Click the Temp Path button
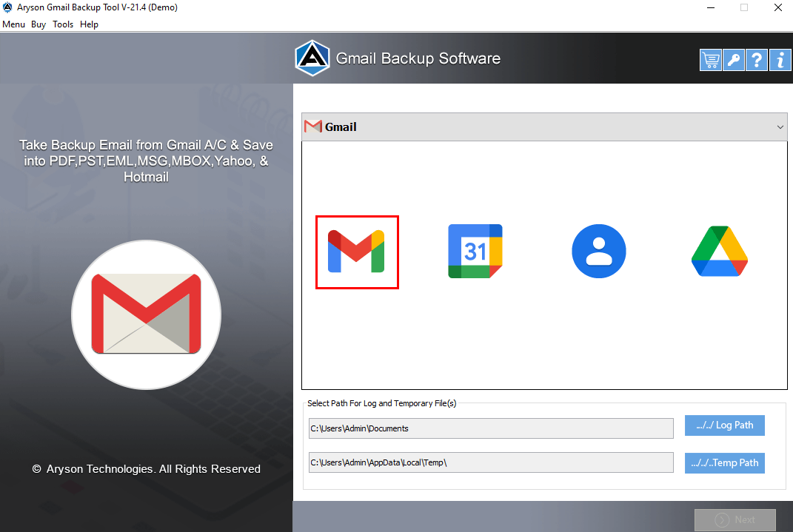The width and height of the screenshot is (793, 532). pos(724,462)
